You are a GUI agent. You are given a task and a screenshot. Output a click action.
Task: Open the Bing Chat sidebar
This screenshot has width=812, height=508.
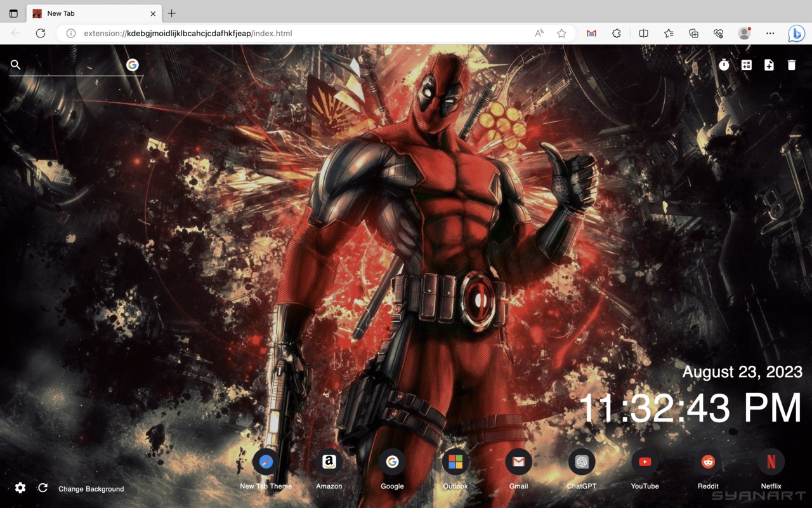(x=796, y=34)
